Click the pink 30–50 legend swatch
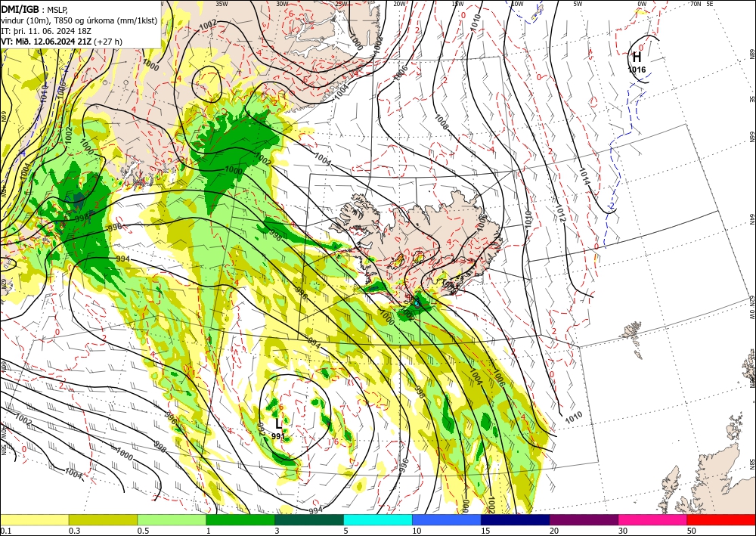 pyautogui.click(x=653, y=519)
